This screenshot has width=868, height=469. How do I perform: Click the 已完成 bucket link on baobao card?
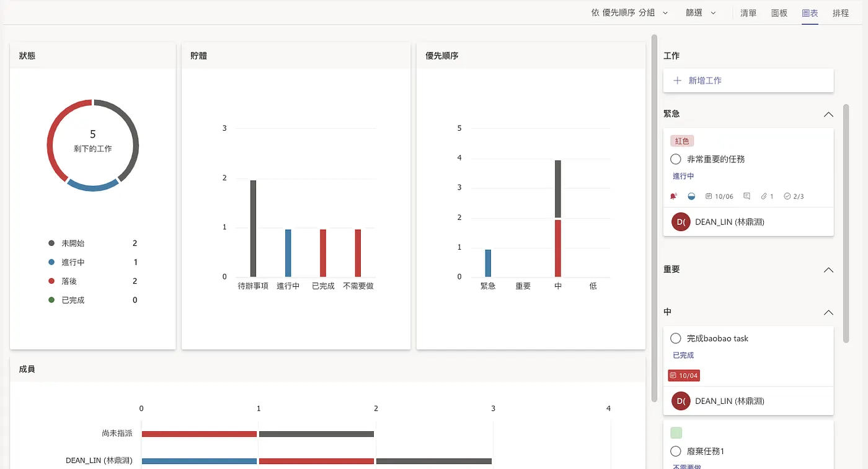pos(683,356)
